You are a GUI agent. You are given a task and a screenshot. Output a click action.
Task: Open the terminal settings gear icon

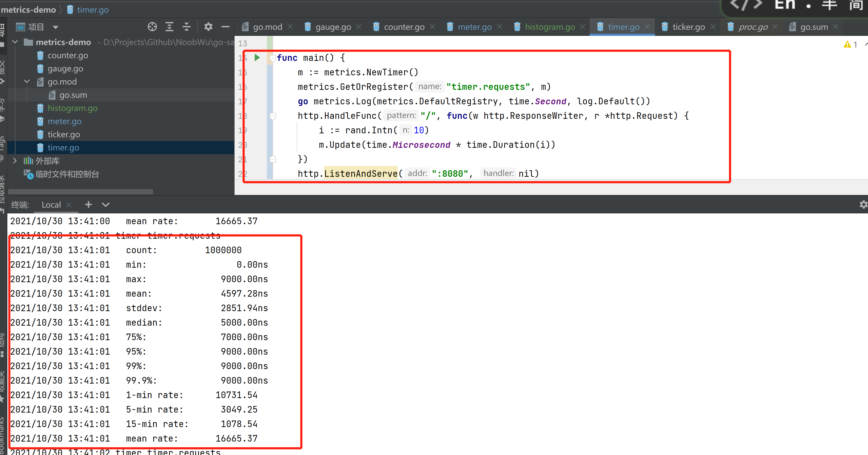[x=863, y=204]
